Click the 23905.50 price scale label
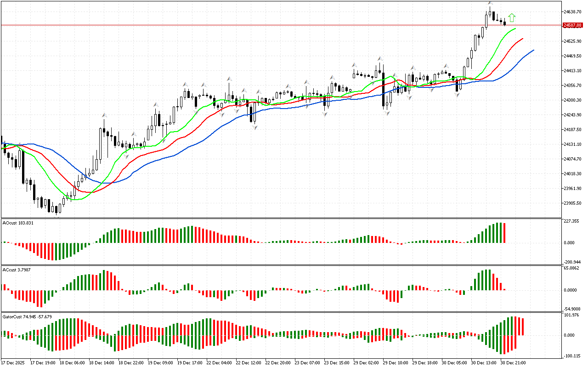 572,203
